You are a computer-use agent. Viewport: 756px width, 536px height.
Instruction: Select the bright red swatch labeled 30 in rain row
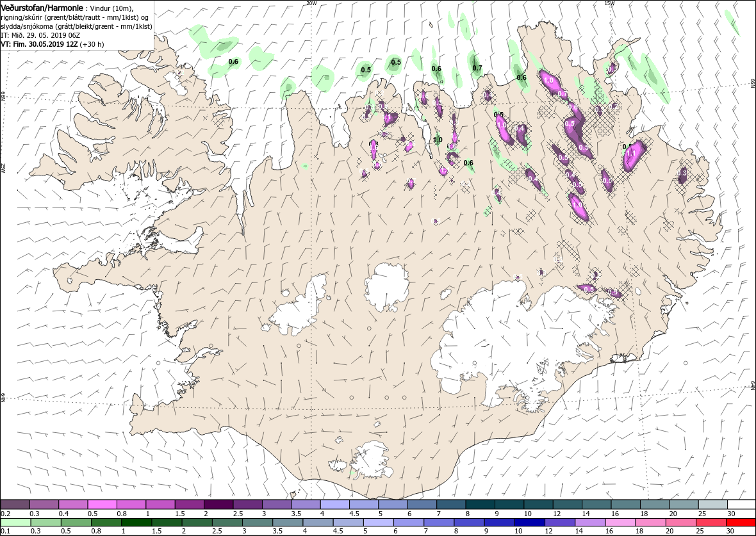click(741, 523)
